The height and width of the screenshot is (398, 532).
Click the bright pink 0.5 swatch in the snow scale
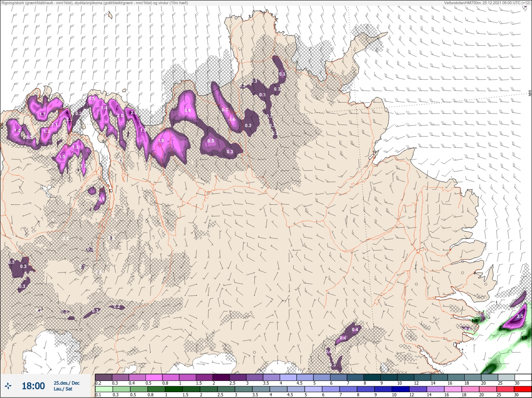[154, 377]
